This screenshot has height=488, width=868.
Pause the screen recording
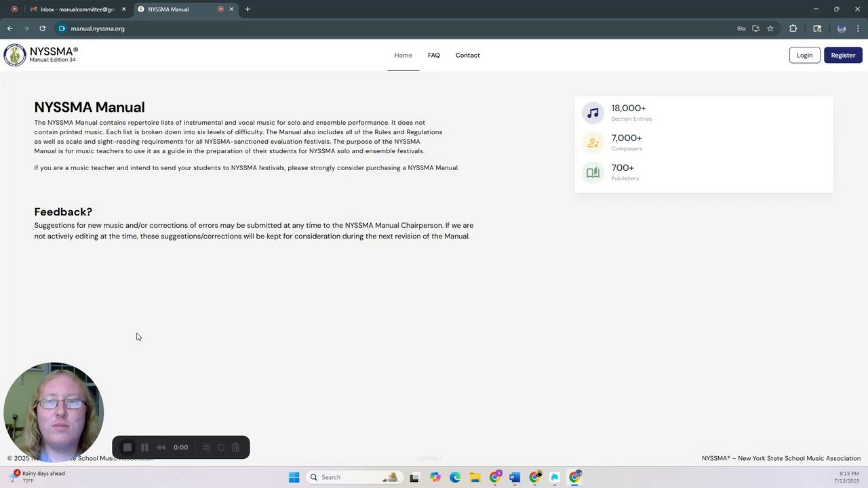(x=144, y=447)
